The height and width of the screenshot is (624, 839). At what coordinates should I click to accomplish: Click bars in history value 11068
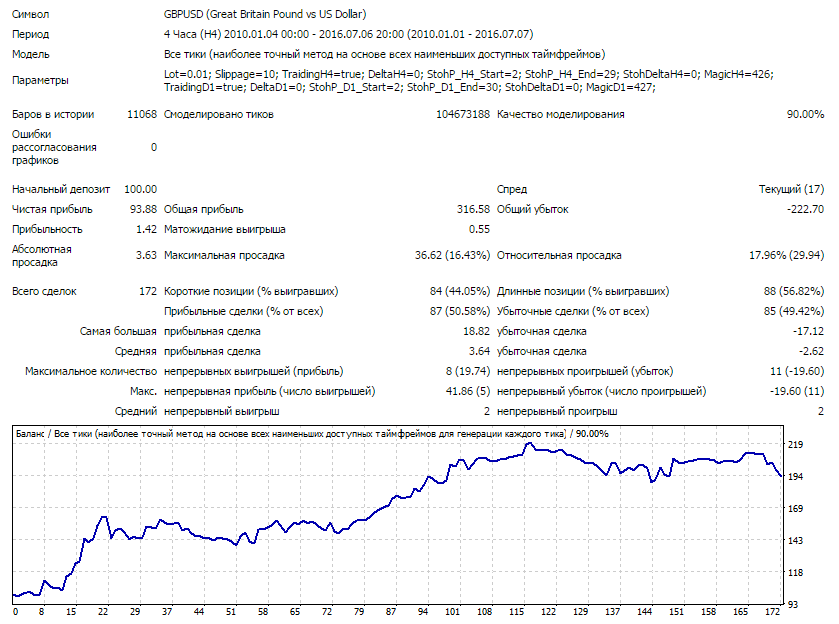tap(142, 114)
